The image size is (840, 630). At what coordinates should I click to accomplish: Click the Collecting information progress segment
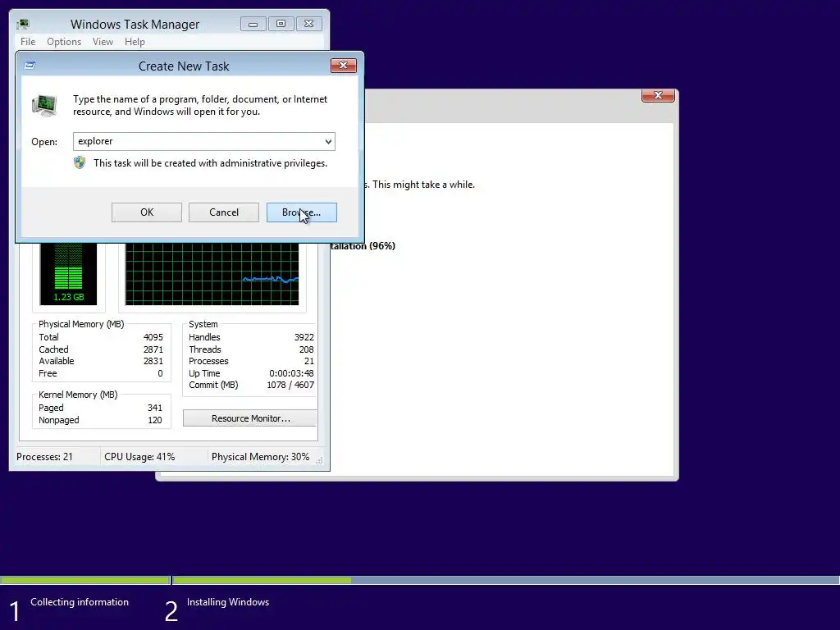(x=84, y=580)
